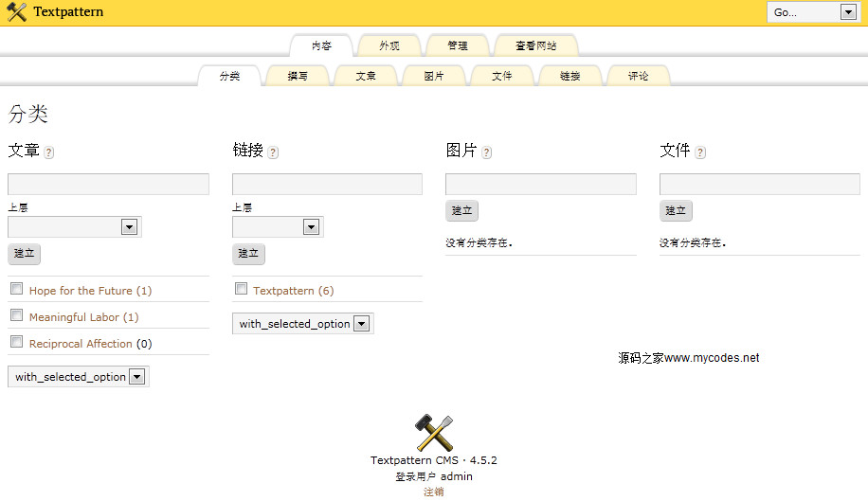Image resolution: width=868 pixels, height=501 pixels.
Task: Open help icon next to 图片 heading
Action: [486, 152]
